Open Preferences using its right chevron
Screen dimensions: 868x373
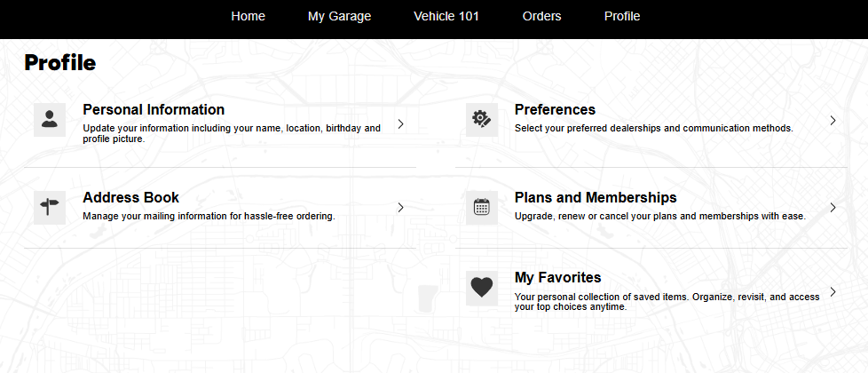(833, 121)
